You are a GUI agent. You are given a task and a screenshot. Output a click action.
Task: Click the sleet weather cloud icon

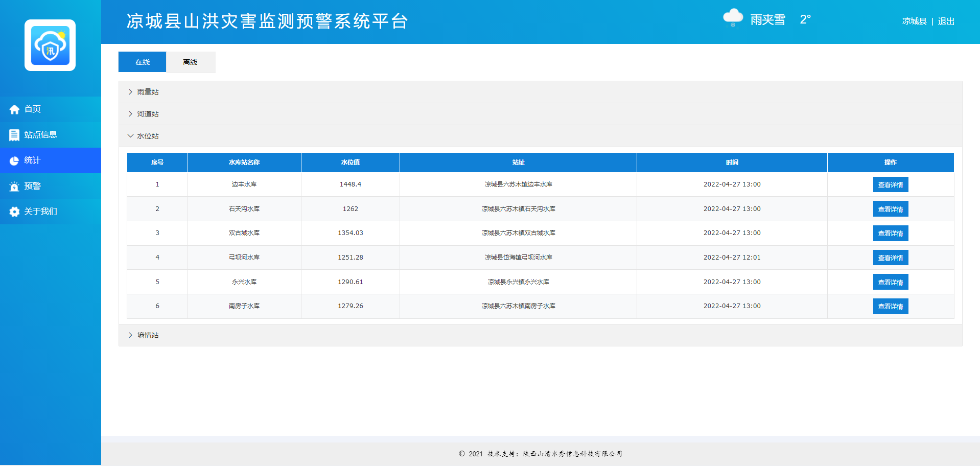[733, 18]
